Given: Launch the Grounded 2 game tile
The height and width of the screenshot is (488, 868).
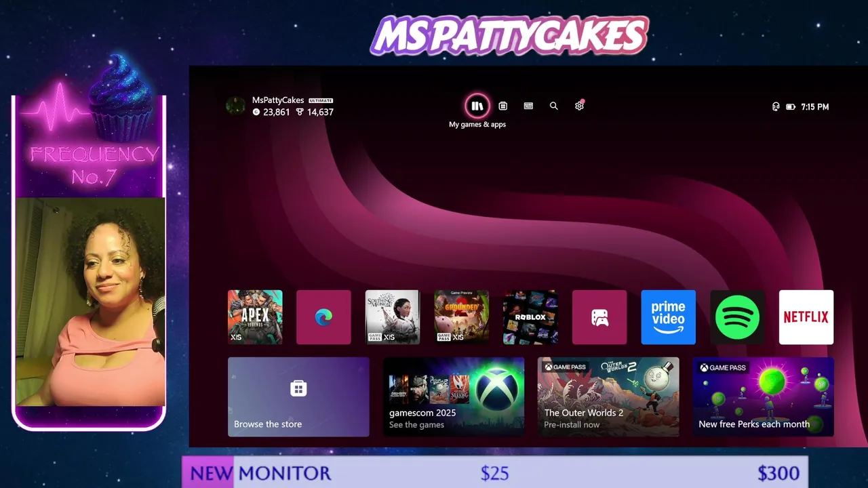Looking at the screenshot, I should [x=462, y=317].
